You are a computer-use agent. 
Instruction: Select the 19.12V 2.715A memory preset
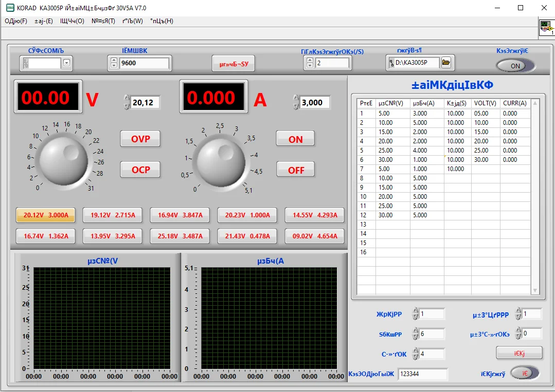(113, 215)
